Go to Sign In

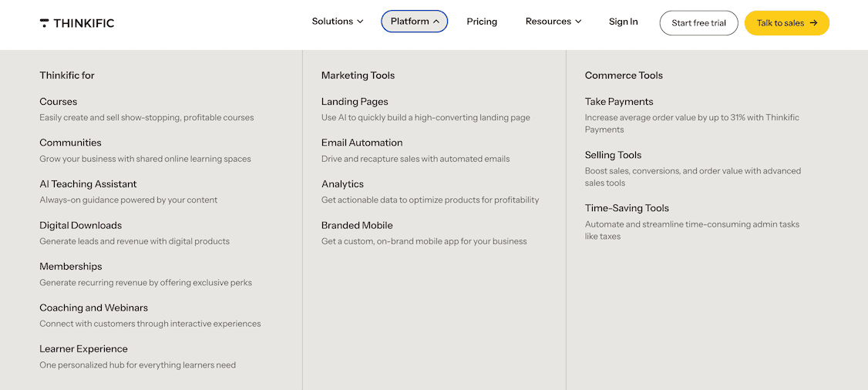click(624, 22)
